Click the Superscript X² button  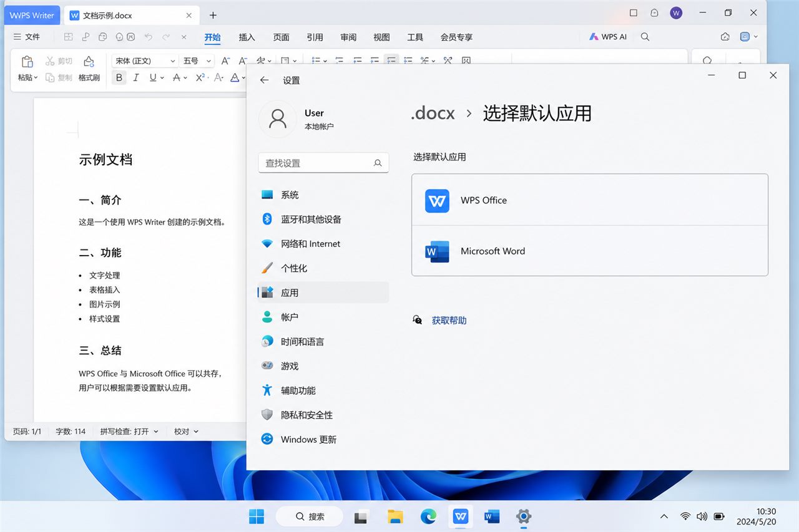pyautogui.click(x=200, y=77)
